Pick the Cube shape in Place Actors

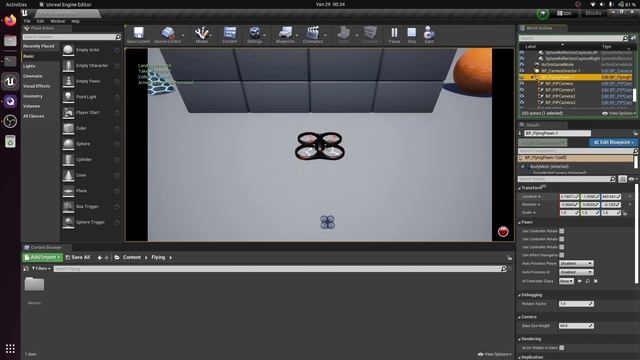[x=91, y=128]
